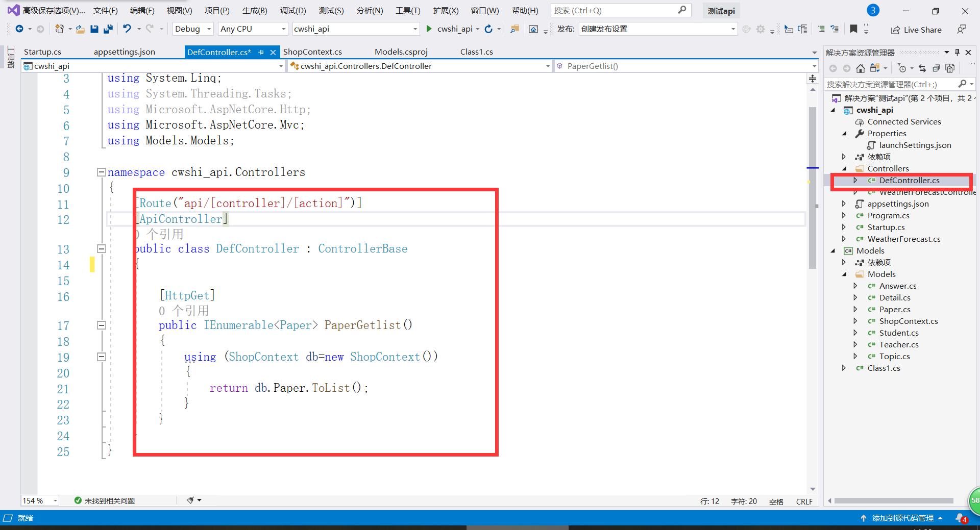Open the Any CPU platform dropdown

[252, 29]
